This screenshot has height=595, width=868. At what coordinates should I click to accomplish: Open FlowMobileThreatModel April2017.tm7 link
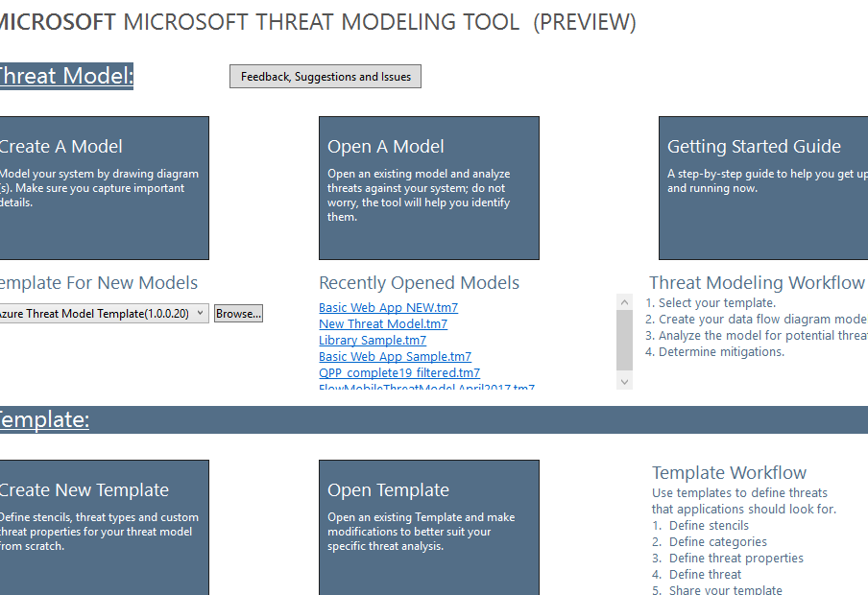pyautogui.click(x=426, y=386)
